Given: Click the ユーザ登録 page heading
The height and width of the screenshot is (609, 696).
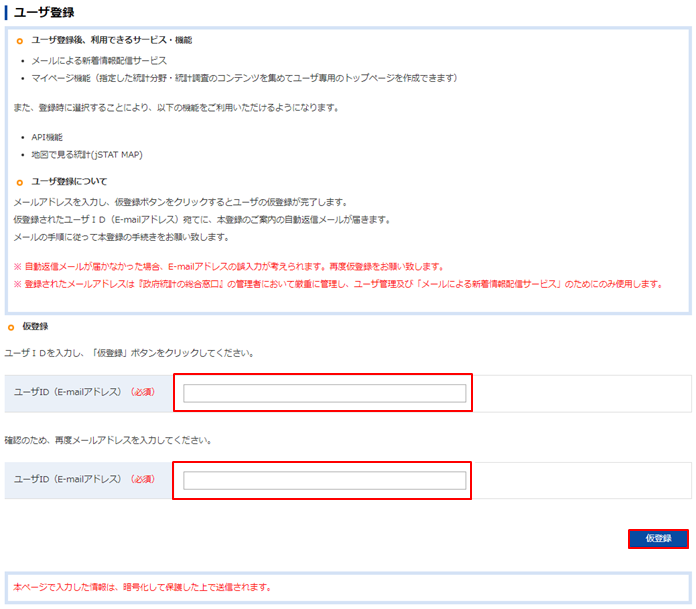Looking at the screenshot, I should coord(43,11).
